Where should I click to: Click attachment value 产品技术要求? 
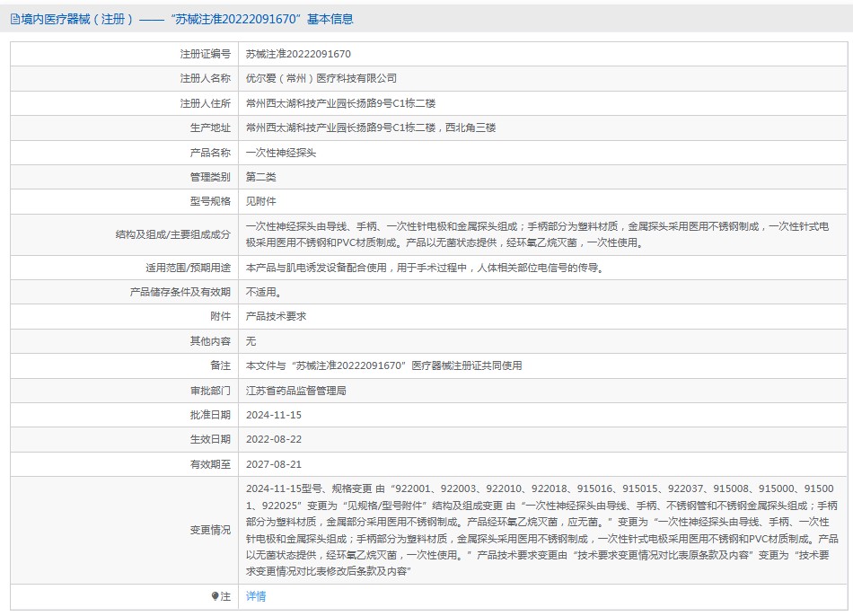[x=276, y=316]
